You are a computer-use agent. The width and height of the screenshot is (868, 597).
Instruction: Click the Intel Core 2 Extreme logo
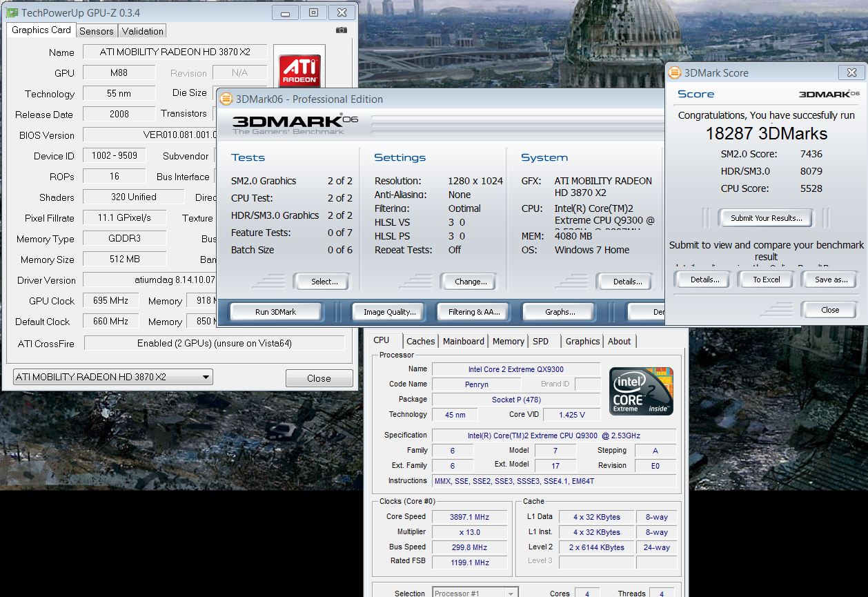point(641,391)
